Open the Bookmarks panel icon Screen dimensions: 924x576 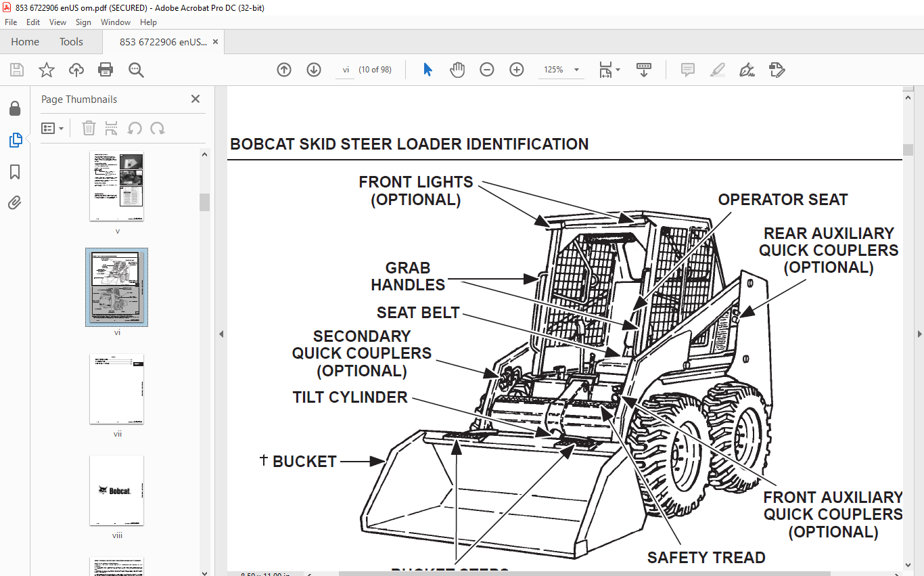(15, 171)
